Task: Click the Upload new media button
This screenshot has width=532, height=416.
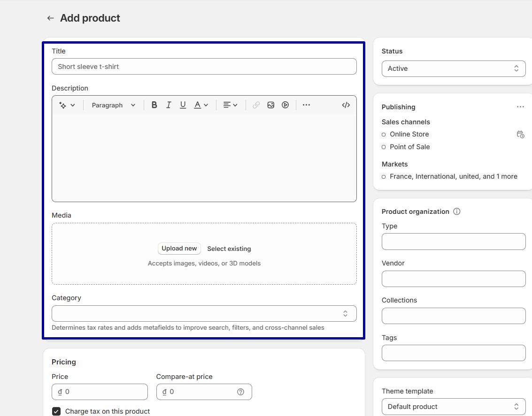Action: point(179,248)
